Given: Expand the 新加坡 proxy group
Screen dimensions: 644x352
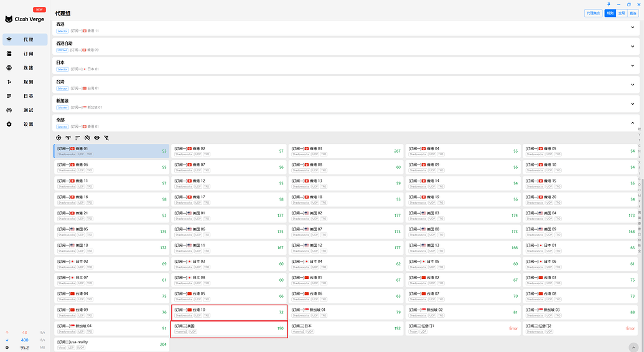Looking at the screenshot, I should 633,103.
